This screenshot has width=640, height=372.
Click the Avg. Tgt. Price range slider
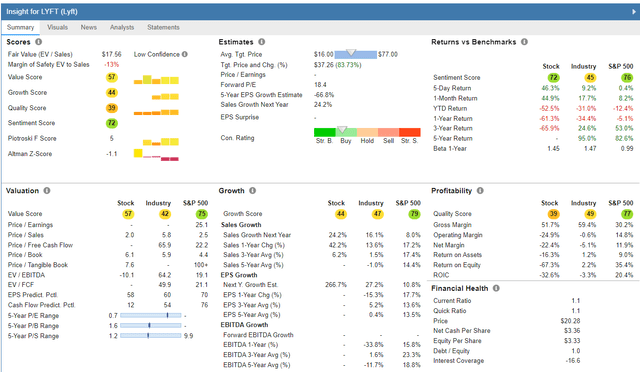tap(356, 54)
